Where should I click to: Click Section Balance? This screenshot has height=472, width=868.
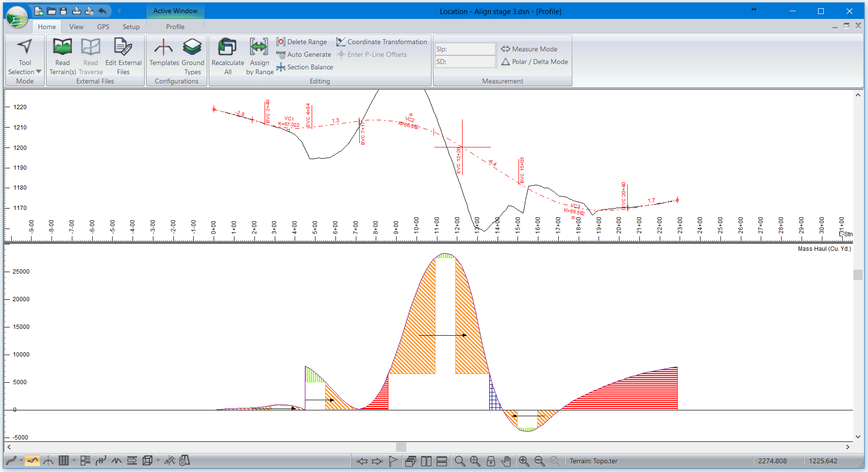pyautogui.click(x=305, y=67)
